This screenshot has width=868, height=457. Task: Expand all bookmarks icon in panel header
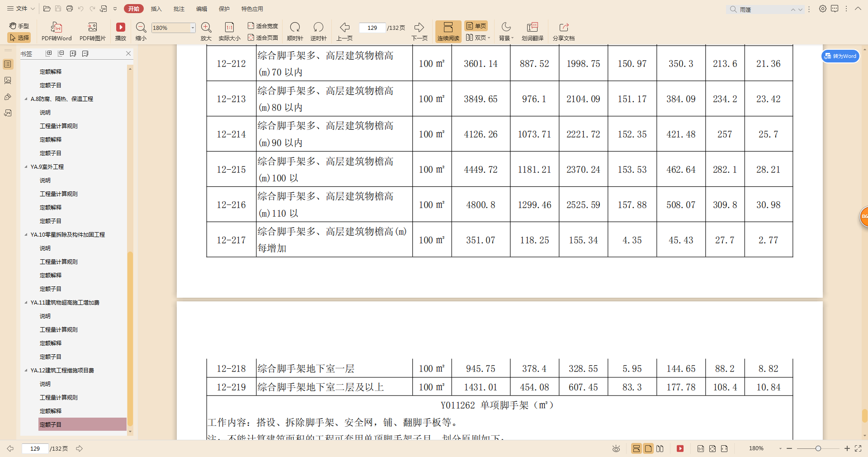(49, 53)
